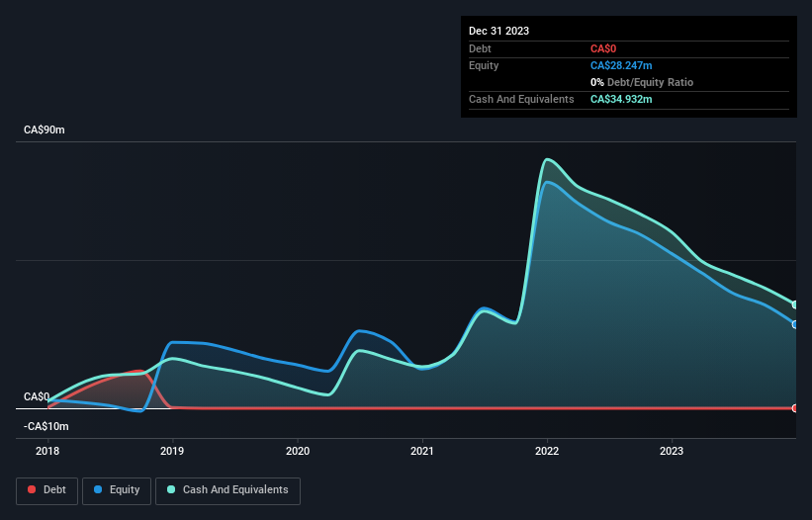Toggle the Equity series legend button
The height and width of the screenshot is (520, 812).
coord(117,490)
